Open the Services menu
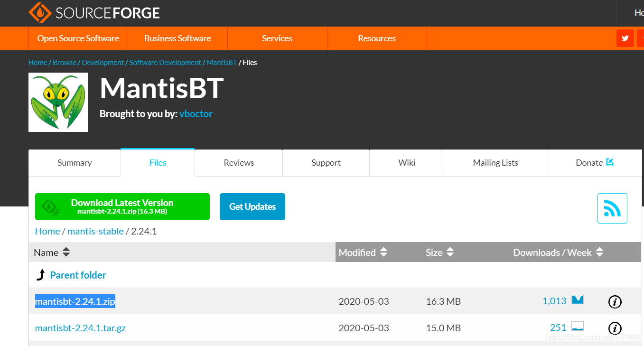This screenshot has width=644, height=346. tap(277, 38)
